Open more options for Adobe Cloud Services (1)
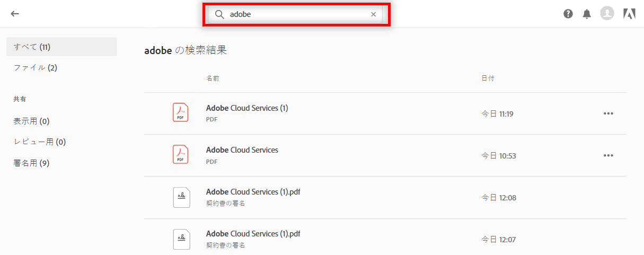This screenshot has width=644, height=255. pyautogui.click(x=608, y=113)
